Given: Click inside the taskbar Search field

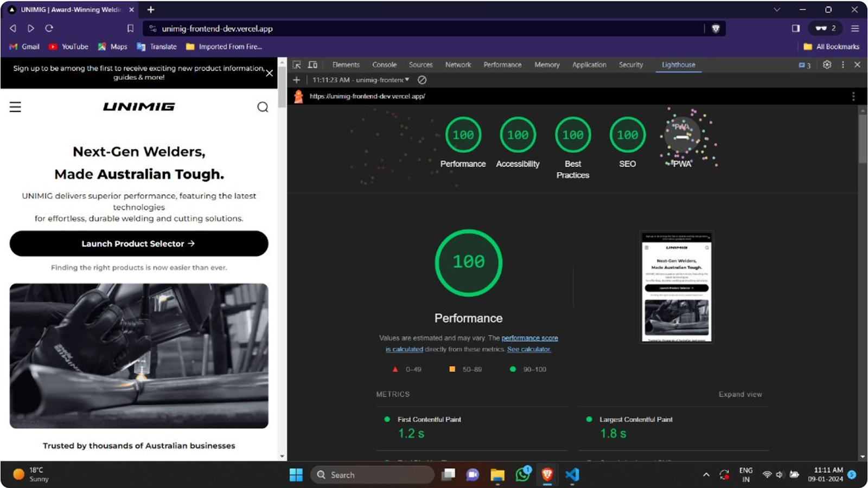Looking at the screenshot, I should [372, 474].
